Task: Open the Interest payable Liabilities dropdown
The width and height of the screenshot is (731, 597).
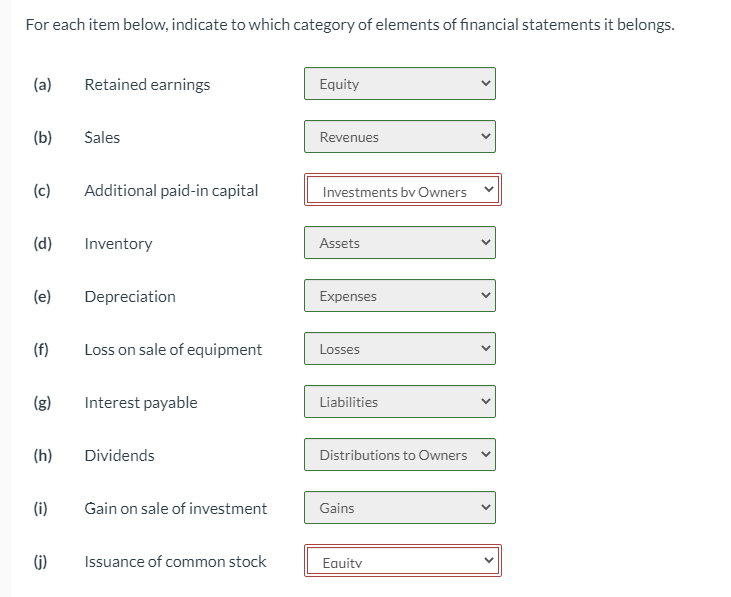Action: pos(400,402)
